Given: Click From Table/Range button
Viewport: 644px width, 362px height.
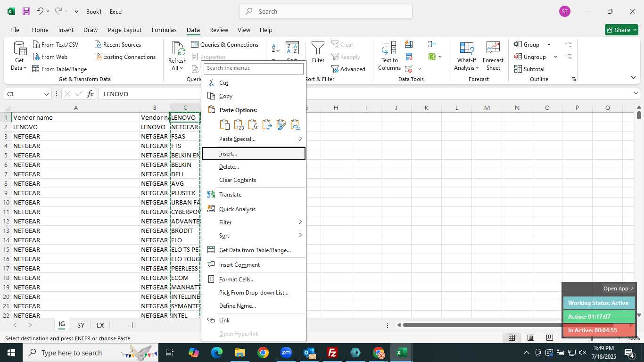Looking at the screenshot, I should (x=59, y=69).
